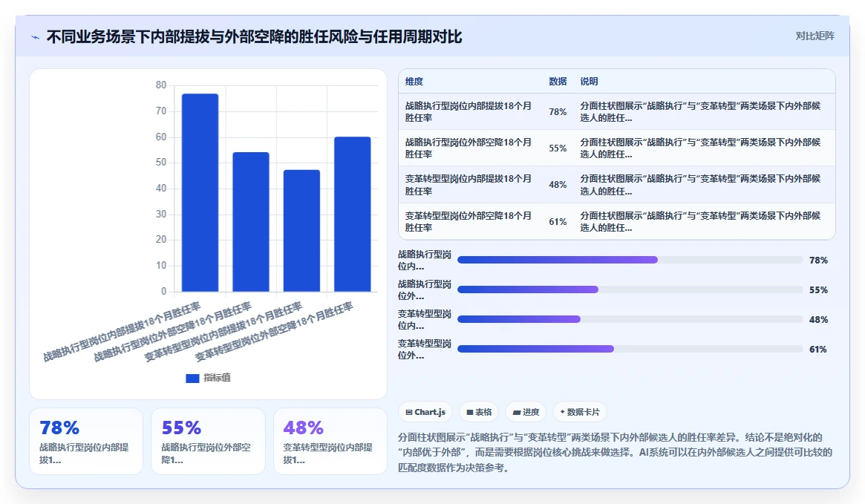The height and width of the screenshot is (504, 865).
Task: Click progress label 变革转型型岗位内...
Action: point(425,320)
